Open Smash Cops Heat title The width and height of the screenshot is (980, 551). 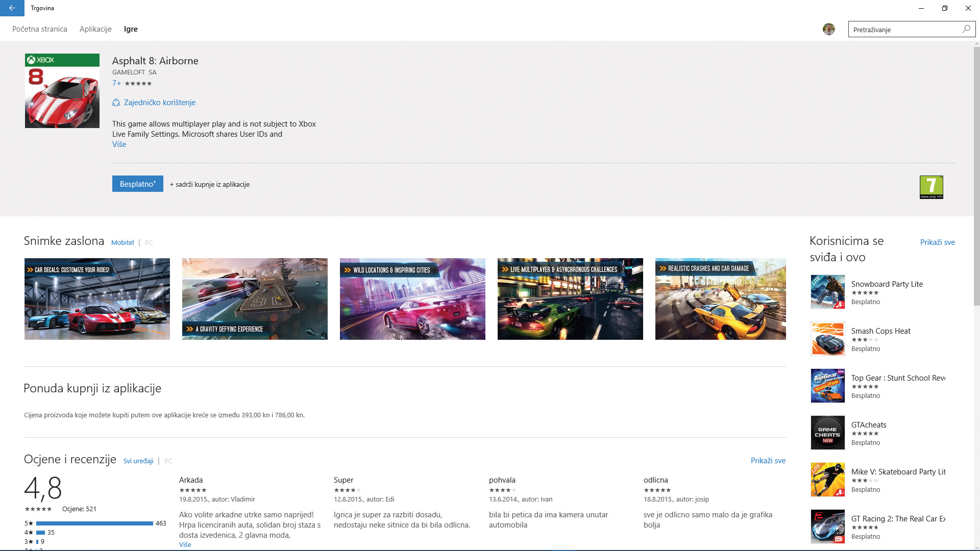880,331
